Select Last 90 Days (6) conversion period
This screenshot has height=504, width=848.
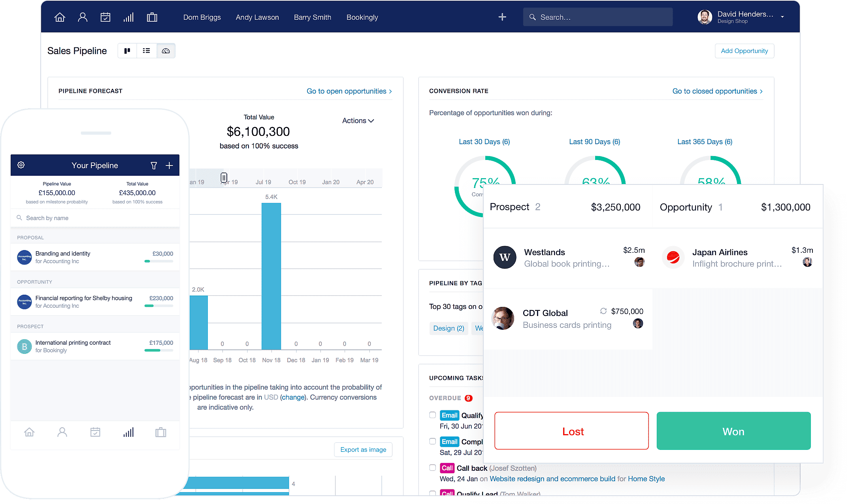pos(595,142)
